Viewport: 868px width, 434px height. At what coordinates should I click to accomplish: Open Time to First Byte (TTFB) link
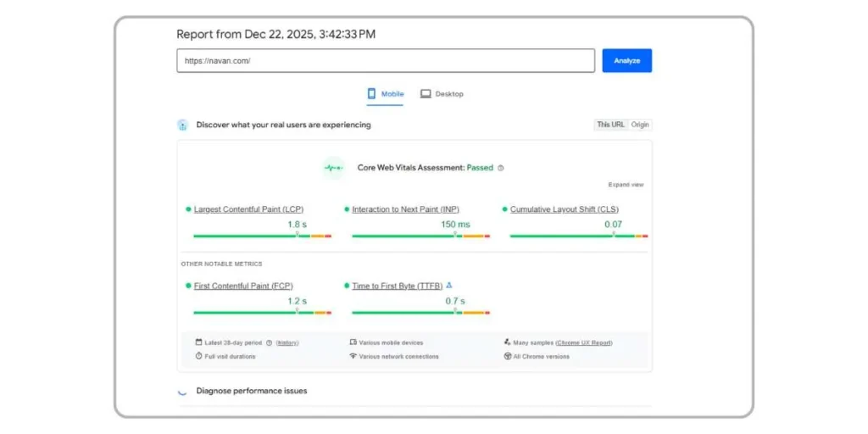[398, 287]
